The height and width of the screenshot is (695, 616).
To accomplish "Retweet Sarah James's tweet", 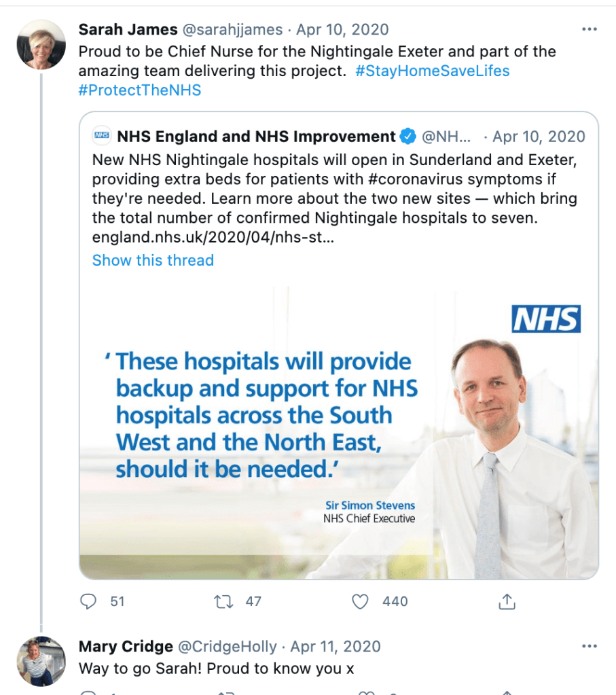I will coord(223,601).
